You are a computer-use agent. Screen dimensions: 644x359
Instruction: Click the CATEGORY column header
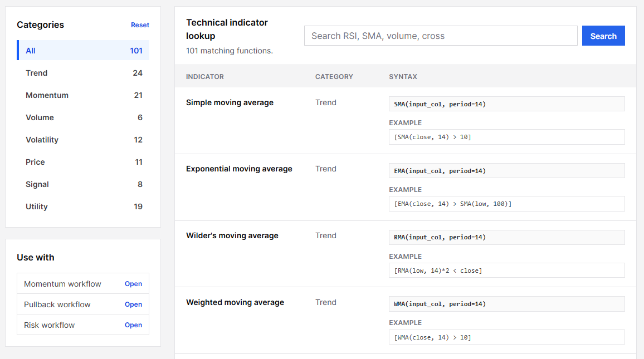pos(334,77)
